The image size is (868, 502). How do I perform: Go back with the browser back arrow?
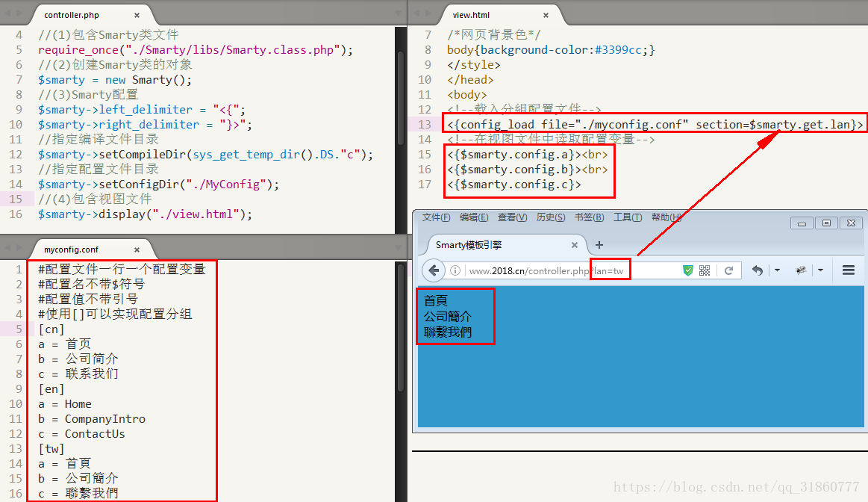434,270
